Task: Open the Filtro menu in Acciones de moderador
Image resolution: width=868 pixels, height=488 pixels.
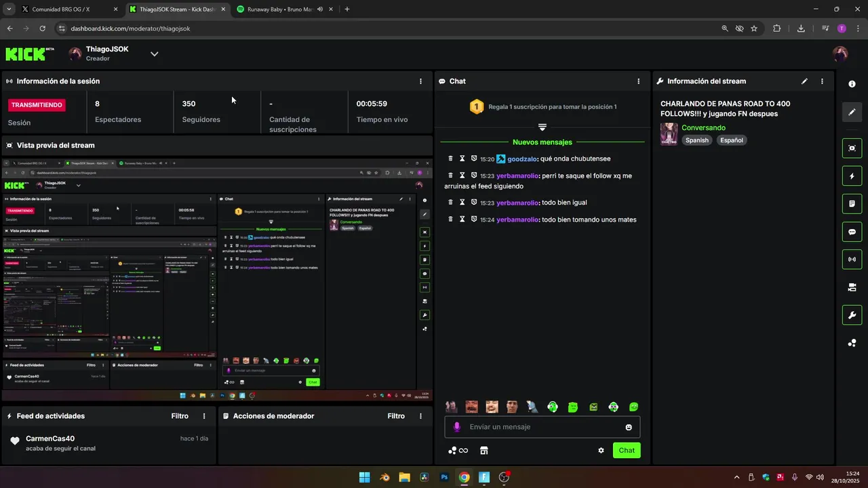Action: coord(396,416)
